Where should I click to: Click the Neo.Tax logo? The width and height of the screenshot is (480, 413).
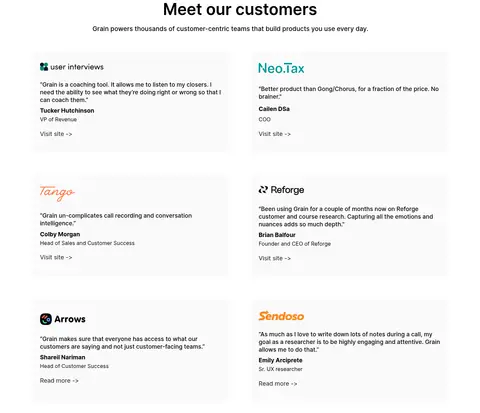click(281, 68)
